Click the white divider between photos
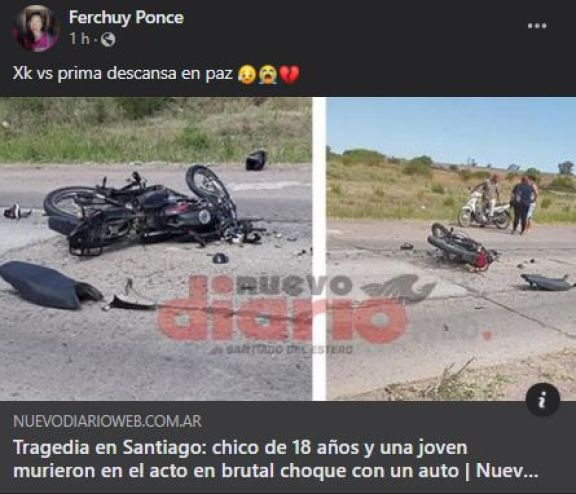The image size is (576, 494). point(319,249)
